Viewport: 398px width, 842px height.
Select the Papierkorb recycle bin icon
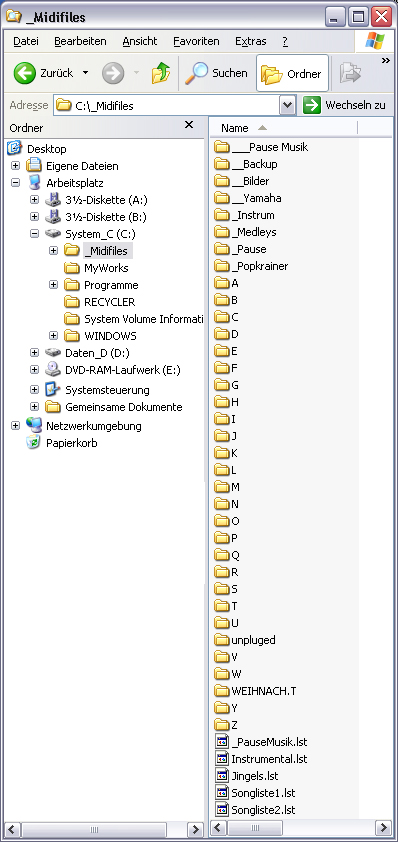click(x=33, y=443)
